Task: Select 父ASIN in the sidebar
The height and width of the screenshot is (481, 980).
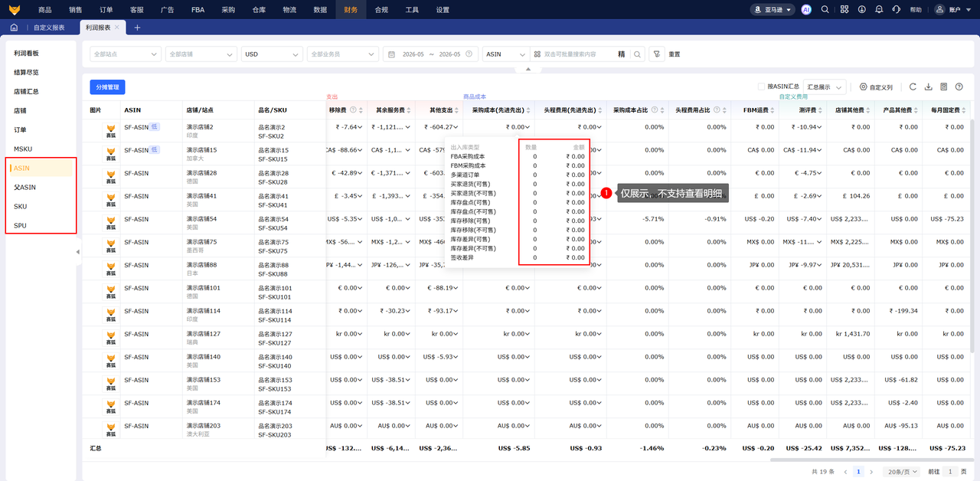Action: (x=25, y=187)
